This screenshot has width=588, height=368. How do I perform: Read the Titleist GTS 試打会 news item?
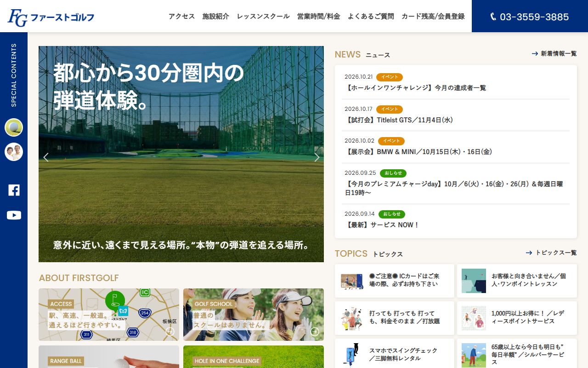399,120
